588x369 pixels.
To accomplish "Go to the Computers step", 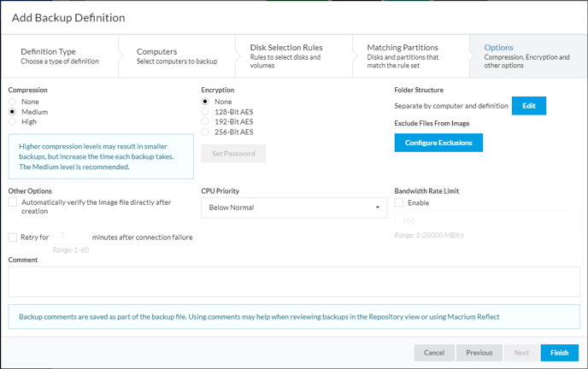I will click(177, 56).
